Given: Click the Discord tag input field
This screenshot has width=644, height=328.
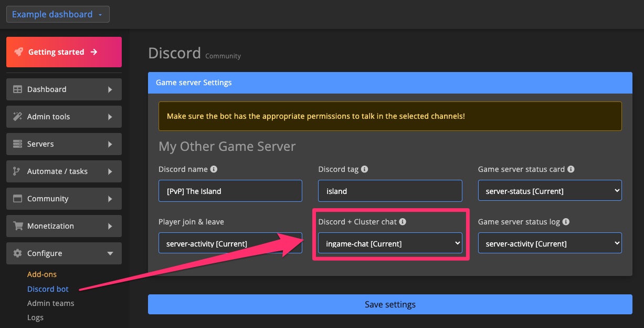Looking at the screenshot, I should (x=390, y=191).
